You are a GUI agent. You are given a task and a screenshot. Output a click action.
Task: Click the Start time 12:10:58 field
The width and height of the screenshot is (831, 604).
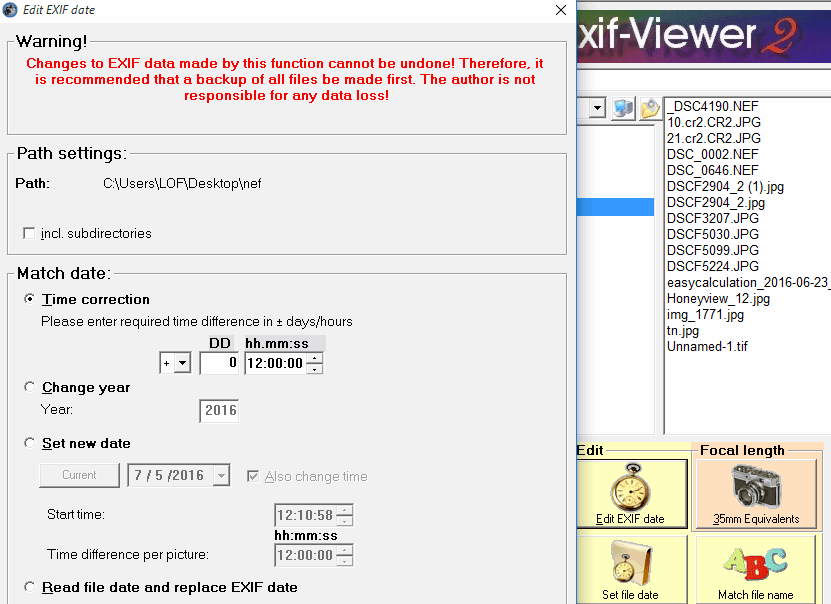click(305, 515)
